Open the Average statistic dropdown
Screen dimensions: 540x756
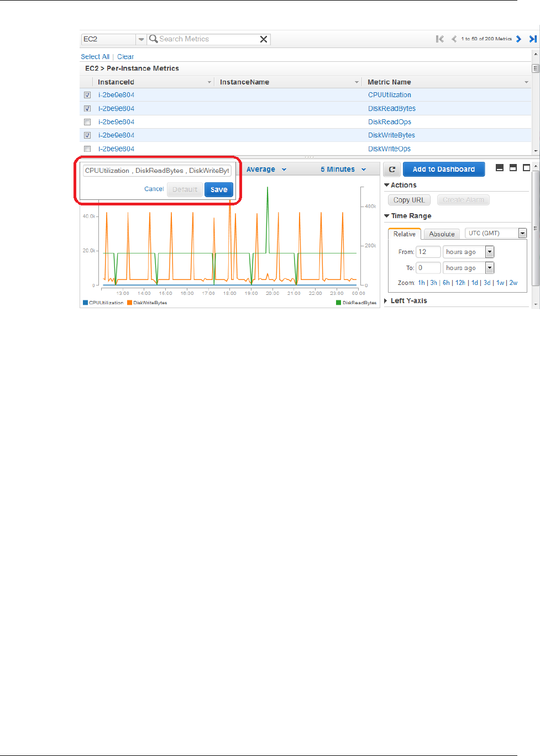(x=266, y=170)
